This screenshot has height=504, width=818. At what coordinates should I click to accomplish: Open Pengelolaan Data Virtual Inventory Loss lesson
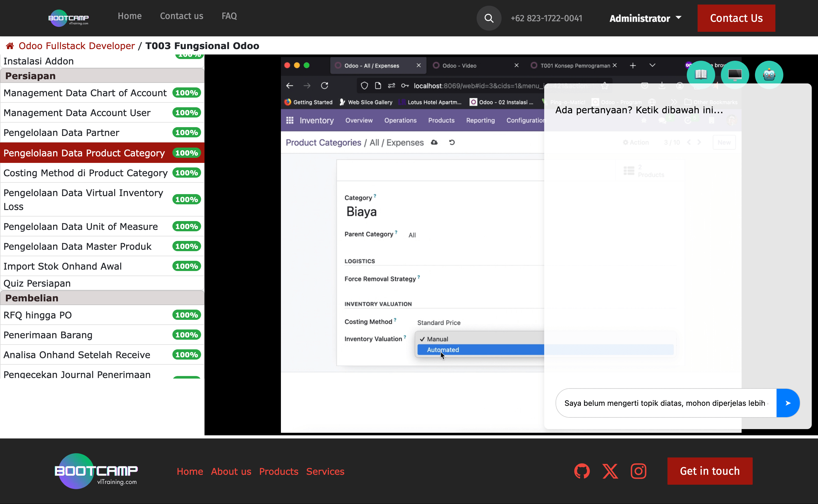click(x=102, y=200)
